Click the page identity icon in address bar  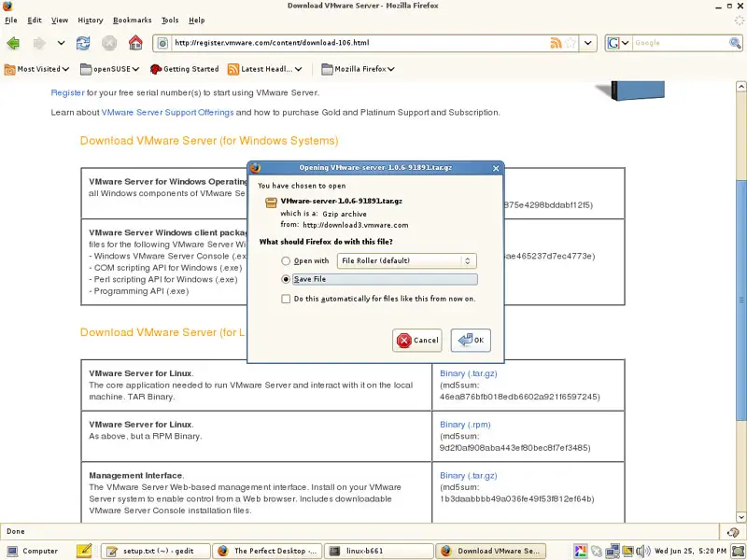point(162,43)
